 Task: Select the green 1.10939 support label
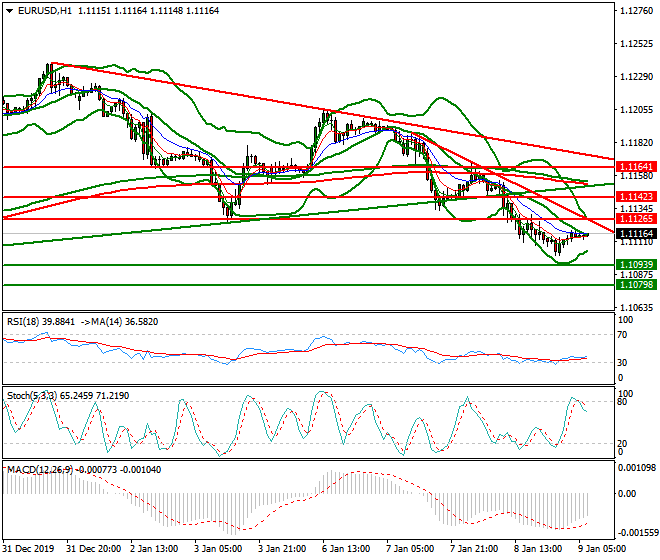tap(636, 264)
